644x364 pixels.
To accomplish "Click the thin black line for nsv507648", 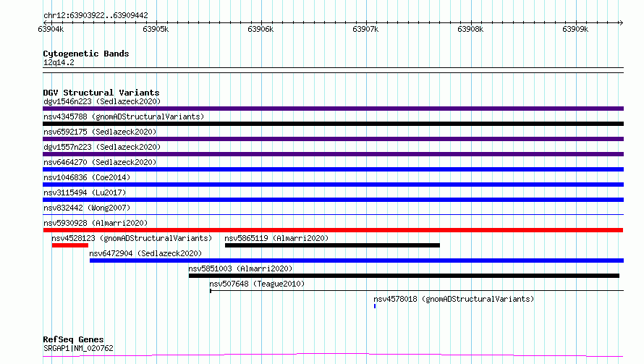I will (417, 291).
